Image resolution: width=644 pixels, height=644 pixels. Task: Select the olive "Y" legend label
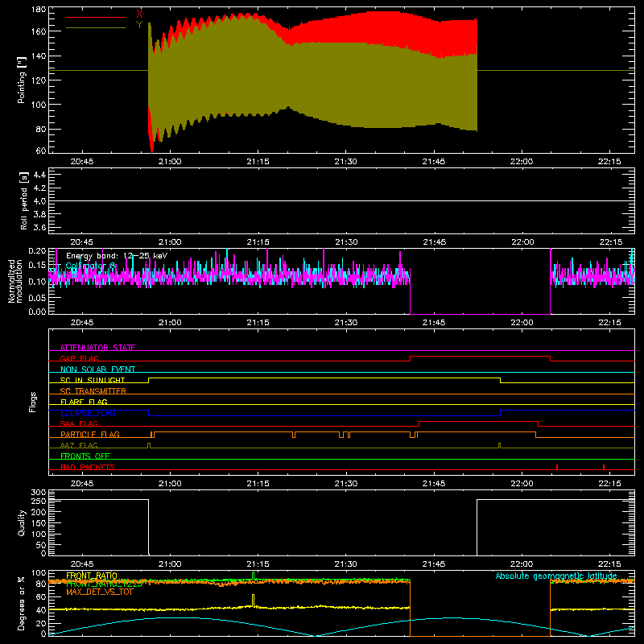[139, 25]
